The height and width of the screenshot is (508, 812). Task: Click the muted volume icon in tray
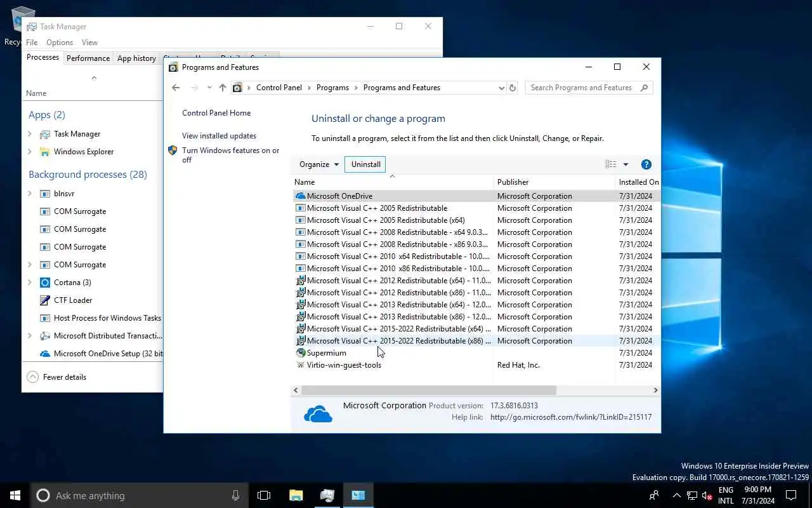pyautogui.click(x=707, y=495)
